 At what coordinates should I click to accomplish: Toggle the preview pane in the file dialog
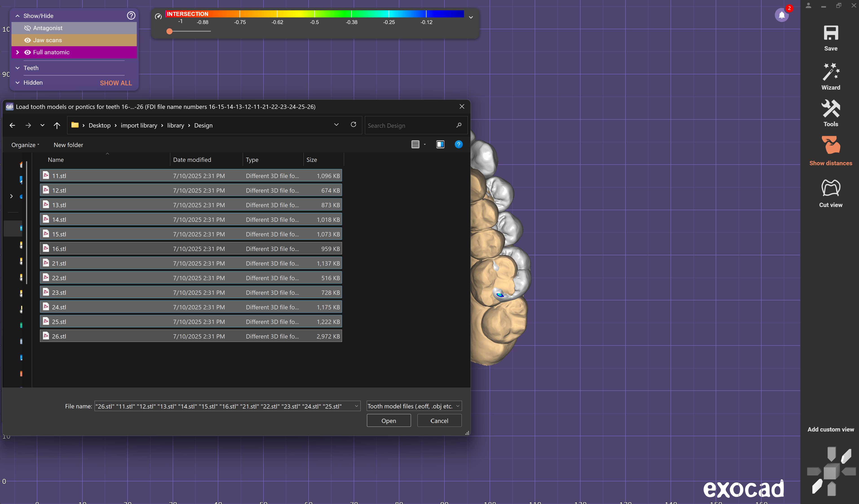[x=440, y=145]
